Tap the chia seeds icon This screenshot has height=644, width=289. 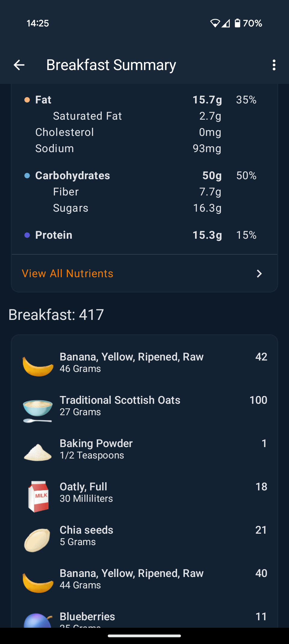click(x=37, y=540)
